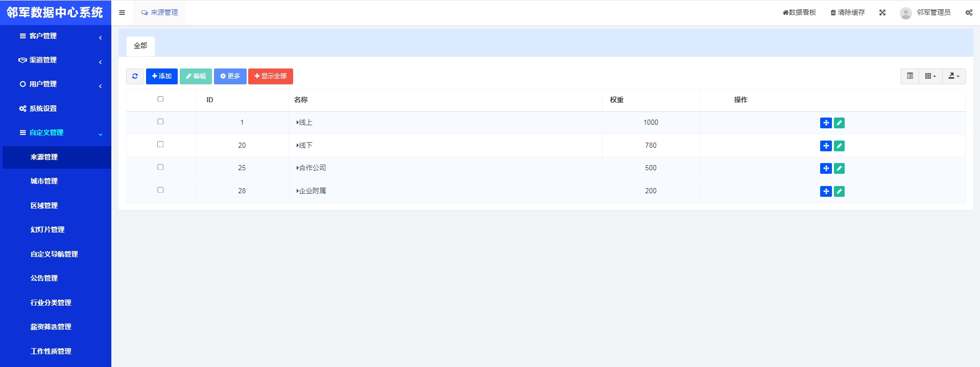Click the refresh table icon button
980x367 pixels.
click(x=135, y=76)
